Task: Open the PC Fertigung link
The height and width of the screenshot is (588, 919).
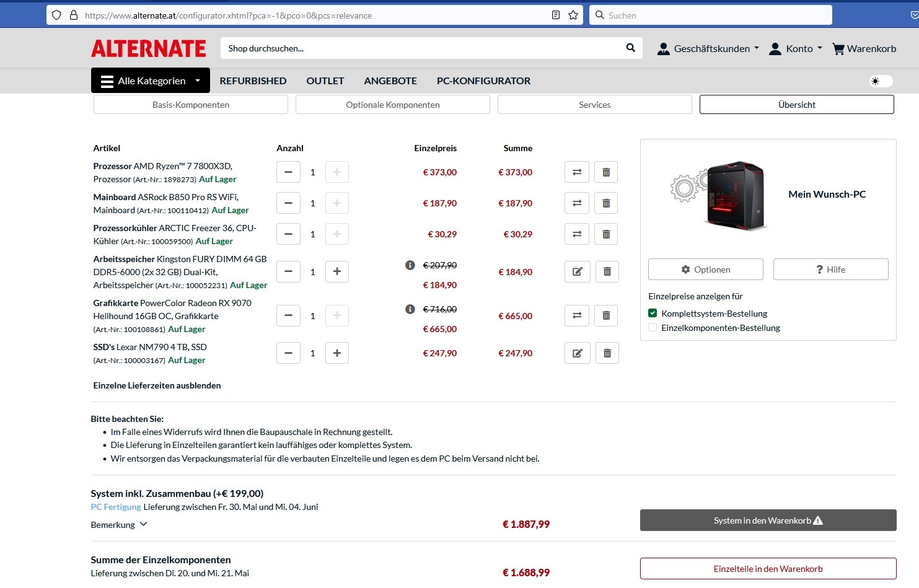Action: tap(116, 507)
